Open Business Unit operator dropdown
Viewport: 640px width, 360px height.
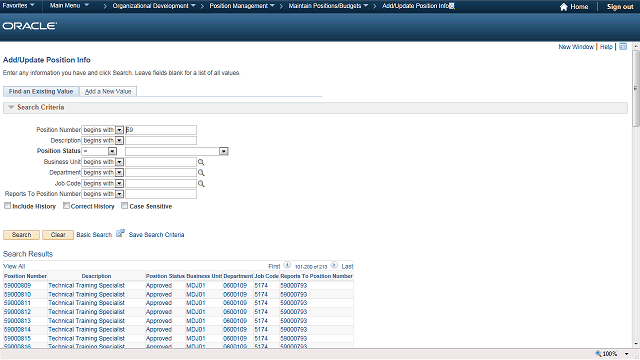[x=119, y=162]
